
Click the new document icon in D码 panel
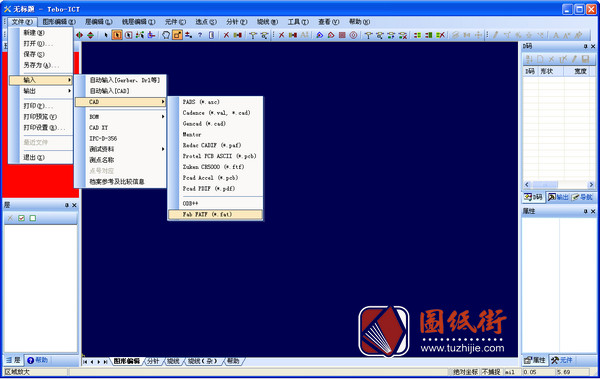click(540, 59)
